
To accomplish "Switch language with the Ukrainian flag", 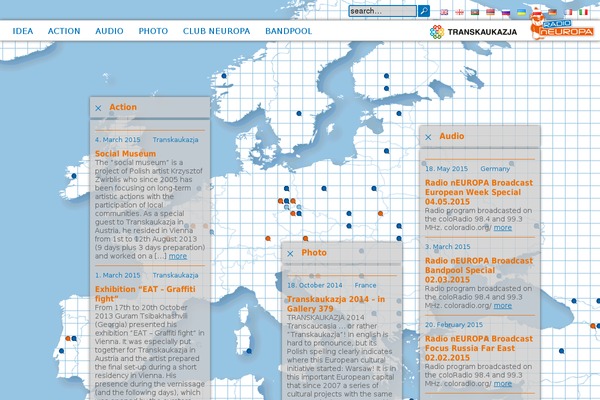I will pyautogui.click(x=521, y=12).
